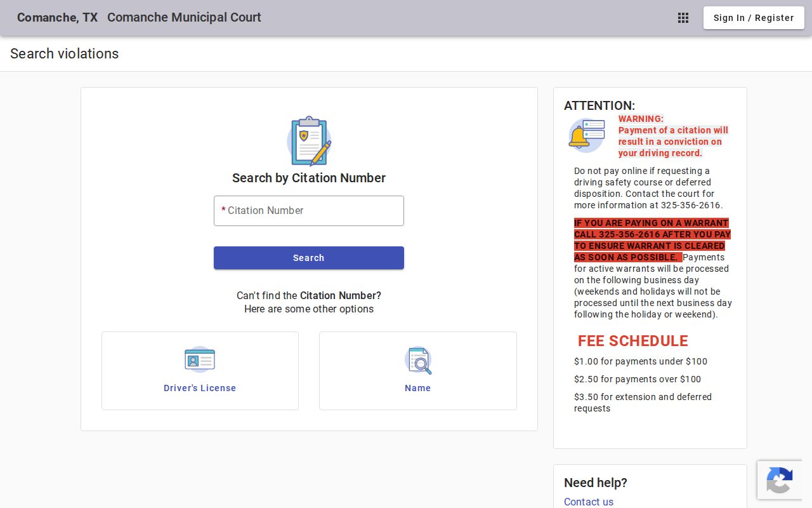Choose the Name search option

click(418, 371)
